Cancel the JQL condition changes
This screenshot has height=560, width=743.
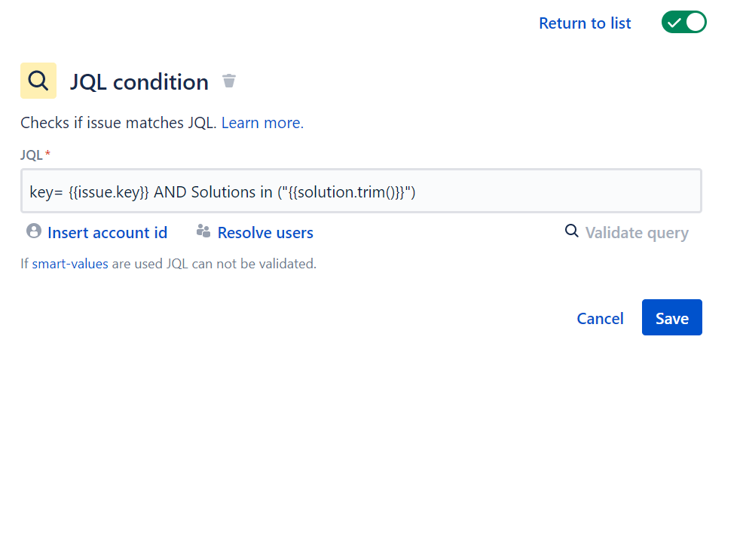[600, 318]
